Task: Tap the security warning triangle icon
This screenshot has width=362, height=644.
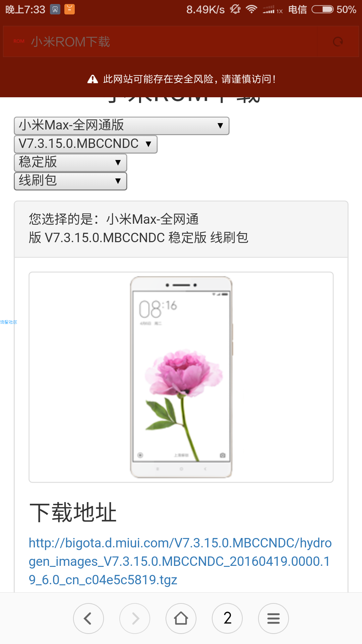Action: coord(93,79)
